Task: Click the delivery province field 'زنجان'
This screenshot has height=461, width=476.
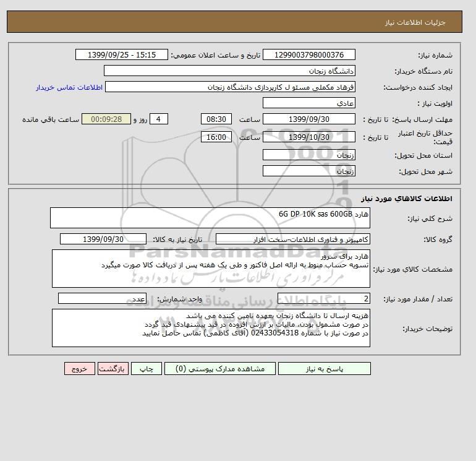Action: pyautogui.click(x=308, y=155)
